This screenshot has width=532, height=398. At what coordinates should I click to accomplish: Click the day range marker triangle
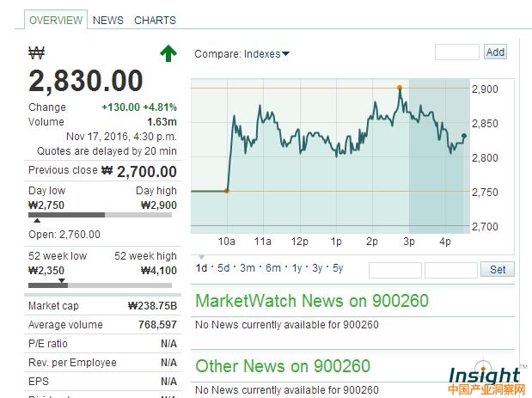coord(36,222)
